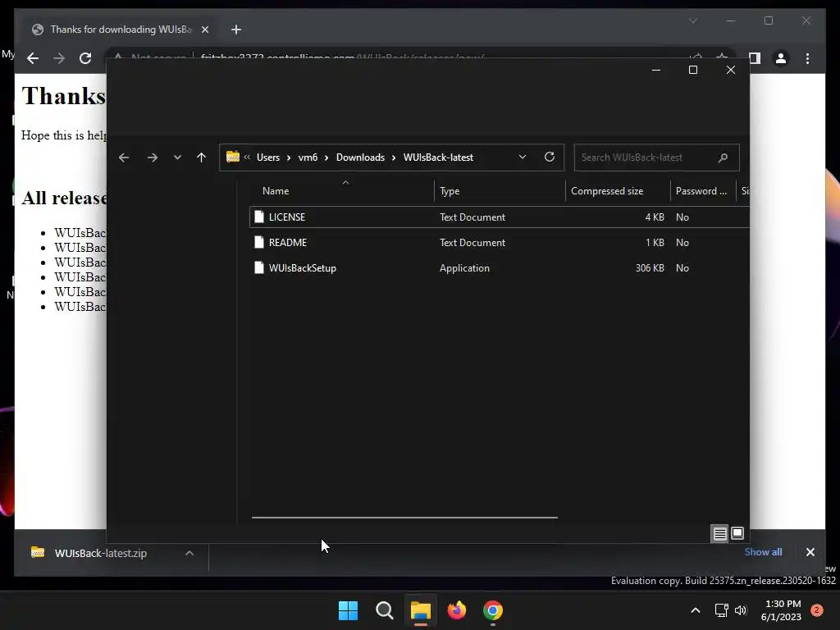The height and width of the screenshot is (630, 840).
Task: Open WUIsBack-latest.zip from downloads bar
Action: click(101, 553)
